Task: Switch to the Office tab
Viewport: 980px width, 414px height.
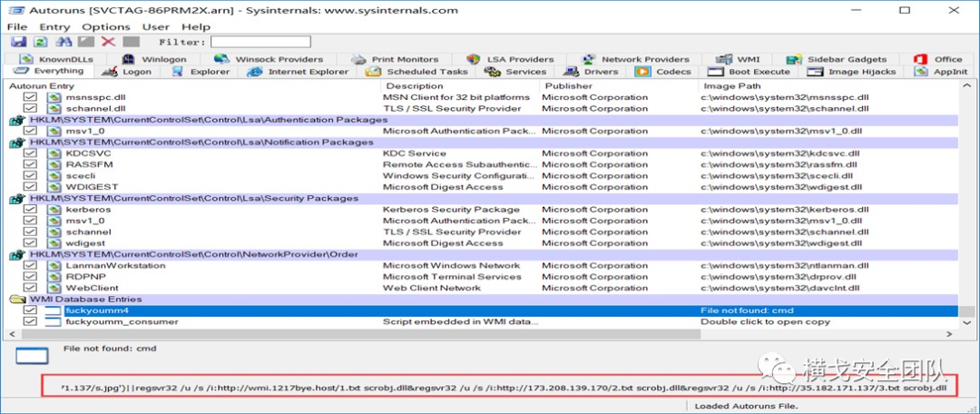Action: pyautogui.click(x=938, y=59)
